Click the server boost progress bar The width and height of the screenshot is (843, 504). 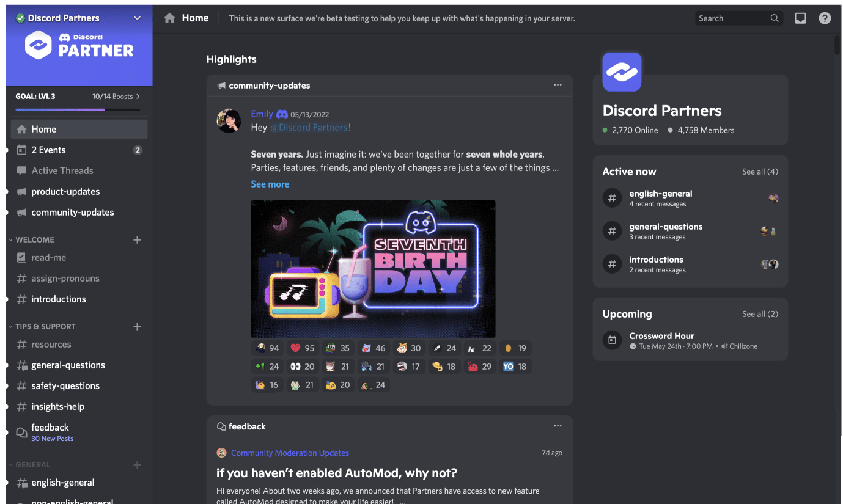pos(78,110)
